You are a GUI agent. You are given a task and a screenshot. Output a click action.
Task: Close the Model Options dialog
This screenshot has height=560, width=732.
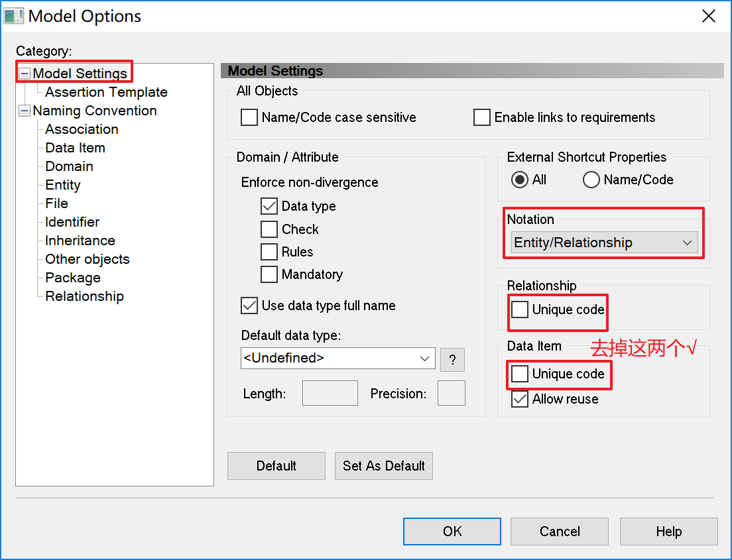708,16
